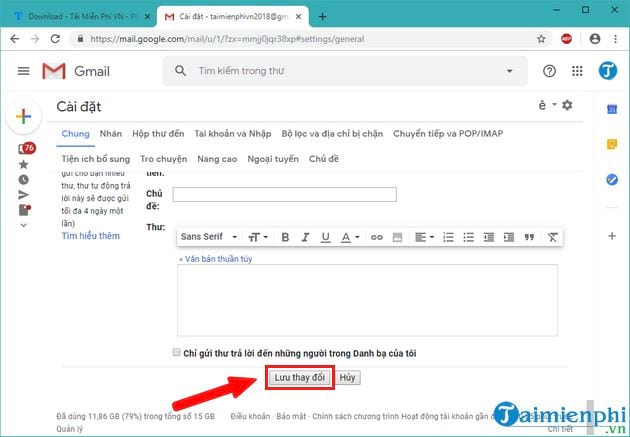Click the get add-ons plus icon

[x=612, y=236]
